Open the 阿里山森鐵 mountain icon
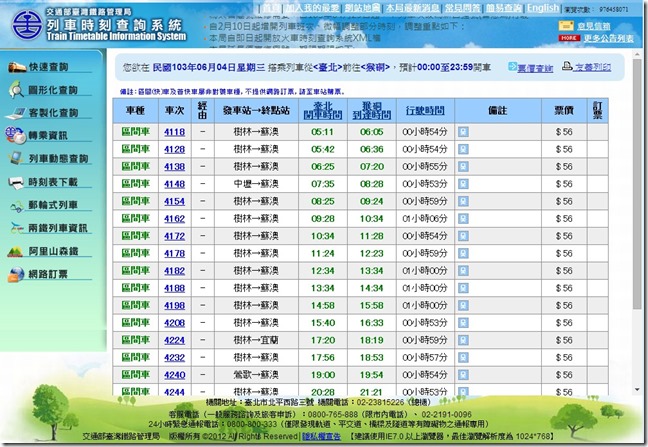Screen dimensions: 648x447 [x=16, y=252]
